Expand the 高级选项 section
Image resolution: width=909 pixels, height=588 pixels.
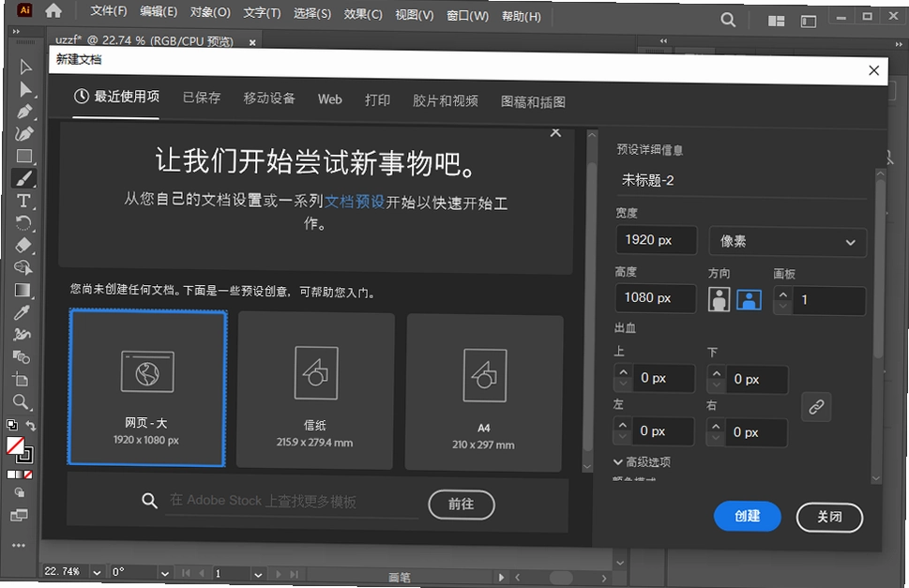point(642,461)
